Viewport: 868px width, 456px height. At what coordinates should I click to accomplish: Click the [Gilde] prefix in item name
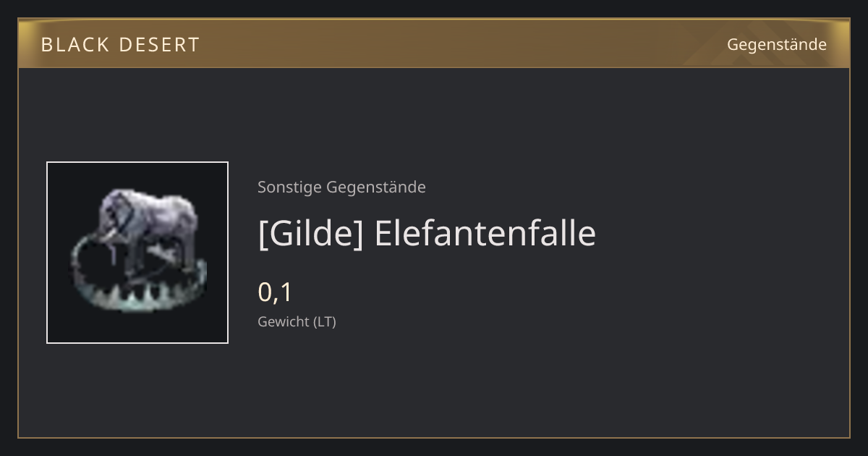(310, 233)
